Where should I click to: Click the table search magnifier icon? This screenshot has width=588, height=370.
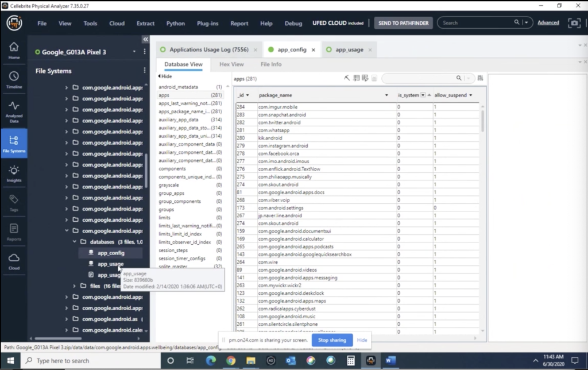tap(459, 78)
